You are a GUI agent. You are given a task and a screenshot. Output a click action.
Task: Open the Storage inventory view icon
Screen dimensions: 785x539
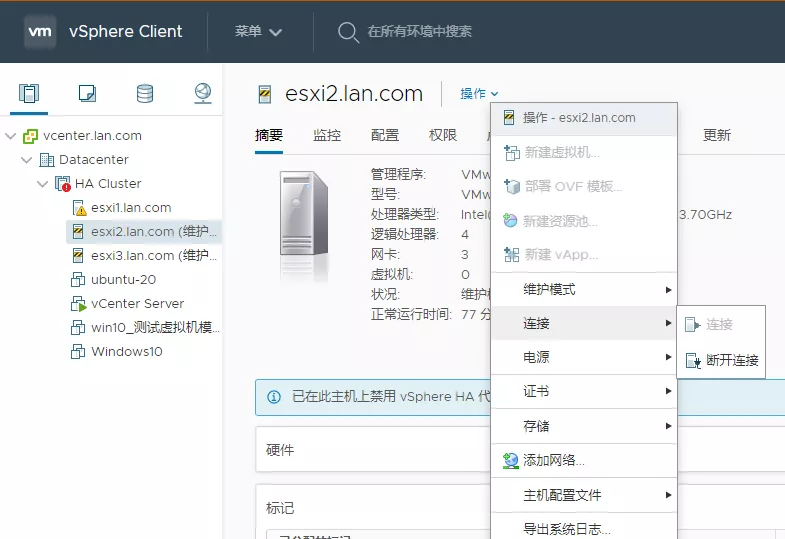[145, 94]
